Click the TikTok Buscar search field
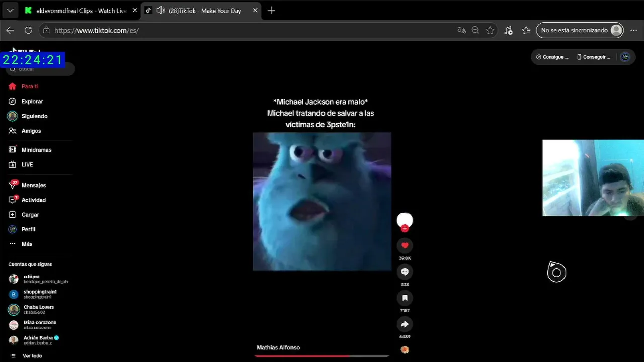Viewport: 644px width, 362px height. pyautogui.click(x=40, y=69)
